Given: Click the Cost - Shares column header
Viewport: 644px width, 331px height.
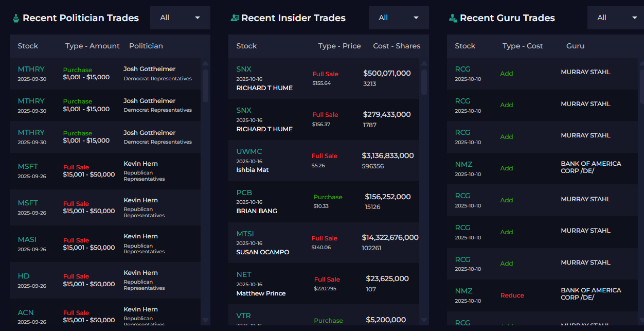Looking at the screenshot, I should [397, 46].
